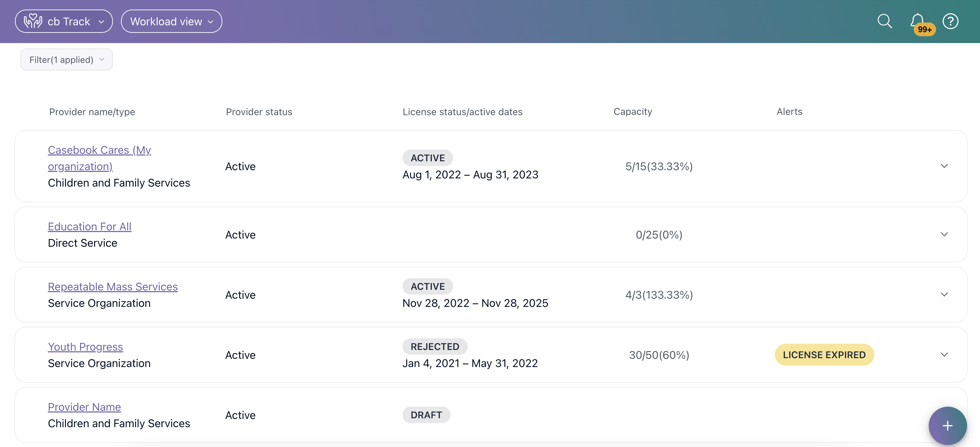Screen dimensions: 980x447
Task: Click the LICENSE EXPIRED alert badge
Action: 824,355
